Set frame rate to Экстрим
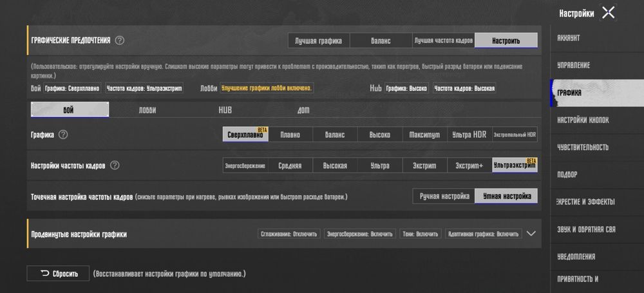 (424, 165)
